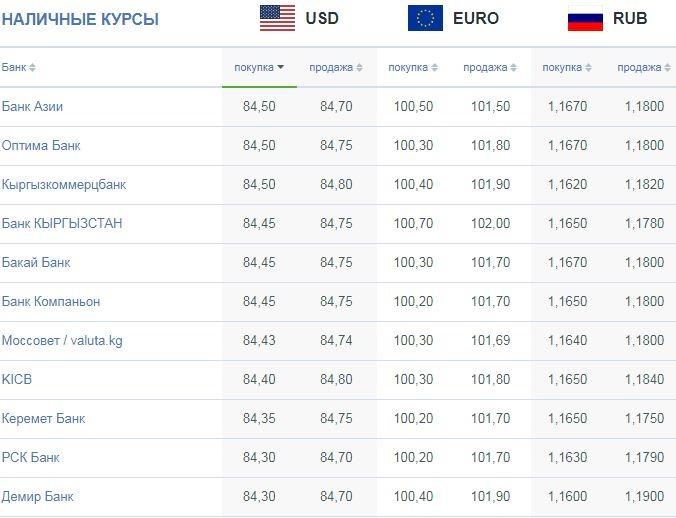Select Керемет Банк USD buy rate 84,35

[259, 418]
